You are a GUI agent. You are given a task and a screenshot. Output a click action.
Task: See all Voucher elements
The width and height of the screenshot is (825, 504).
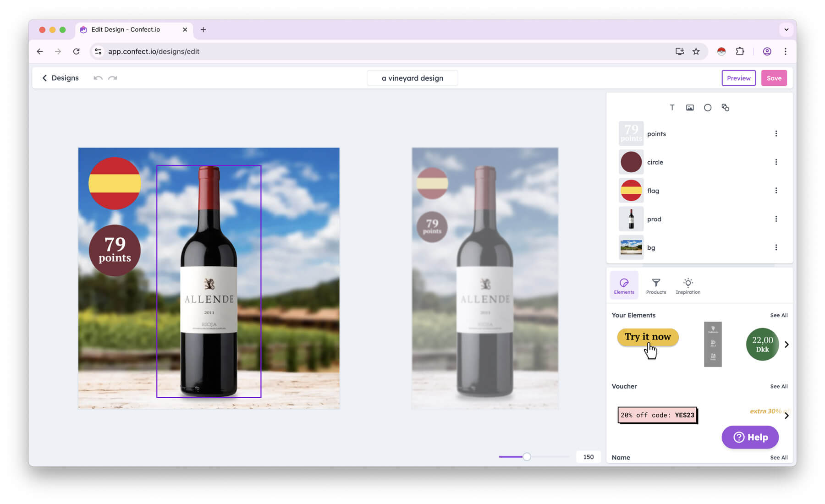(x=779, y=386)
